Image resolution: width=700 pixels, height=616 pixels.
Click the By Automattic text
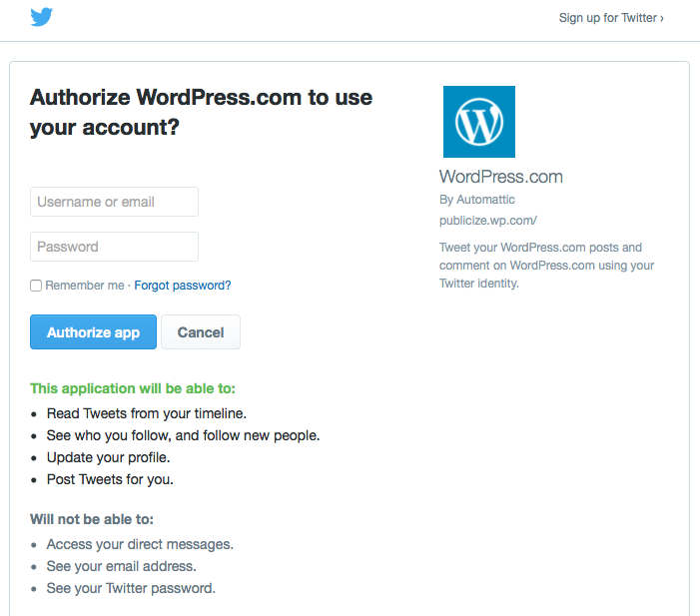point(476,200)
